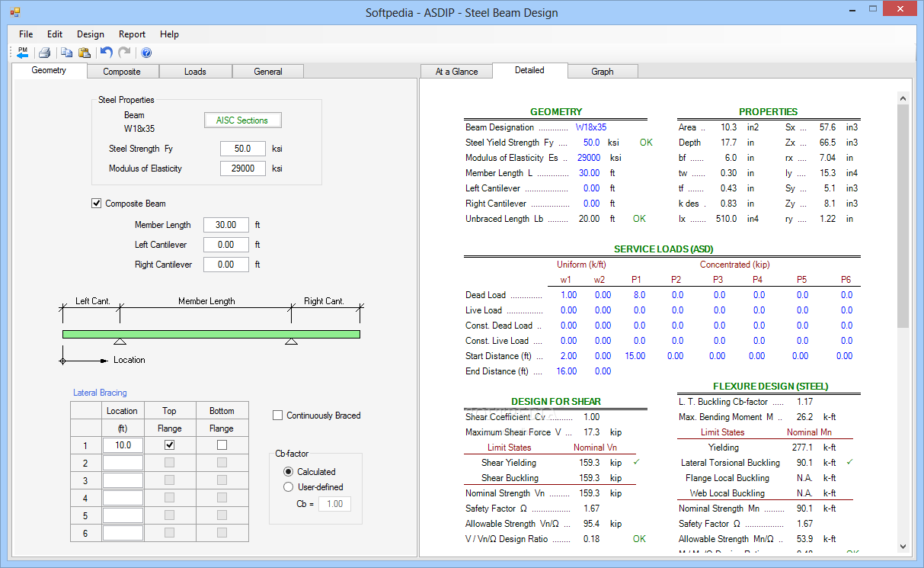Viewport: 924px width, 568px height.
Task: Click the Left Cantilever input field
Action: [x=226, y=245]
